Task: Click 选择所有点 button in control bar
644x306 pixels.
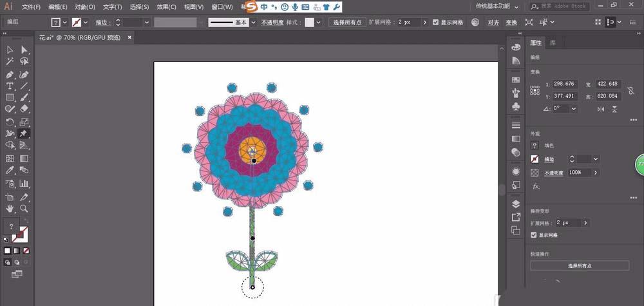Action: click(348, 22)
